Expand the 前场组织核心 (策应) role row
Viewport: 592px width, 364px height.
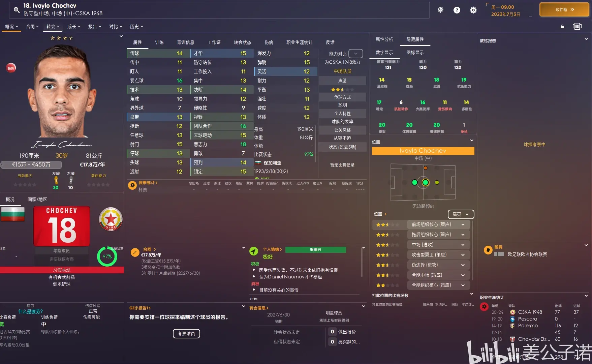[x=438, y=224]
